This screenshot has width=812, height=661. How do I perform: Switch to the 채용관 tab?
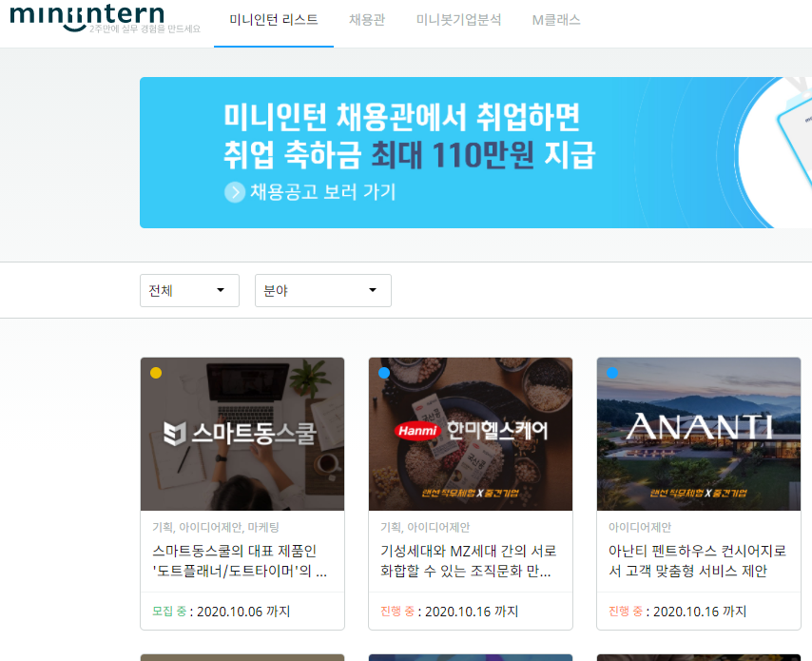367,20
